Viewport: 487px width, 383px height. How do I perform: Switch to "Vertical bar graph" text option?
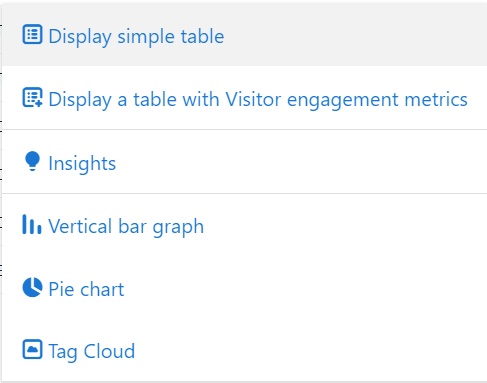point(126,227)
